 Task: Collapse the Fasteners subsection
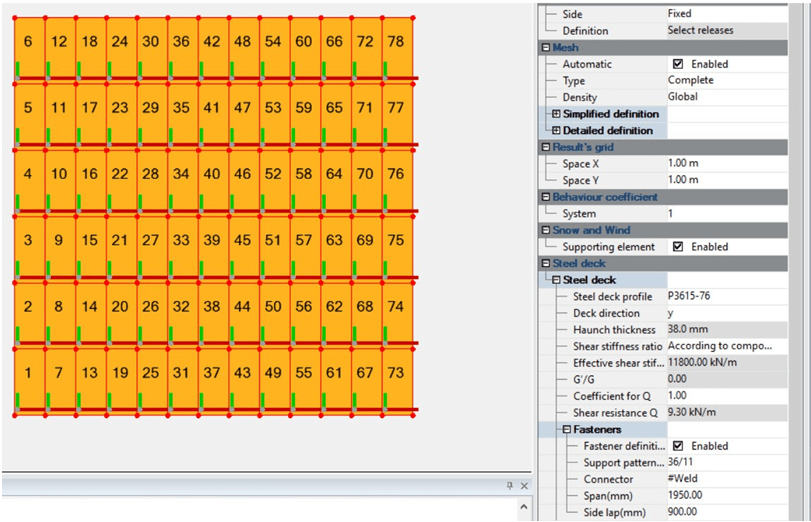[566, 430]
